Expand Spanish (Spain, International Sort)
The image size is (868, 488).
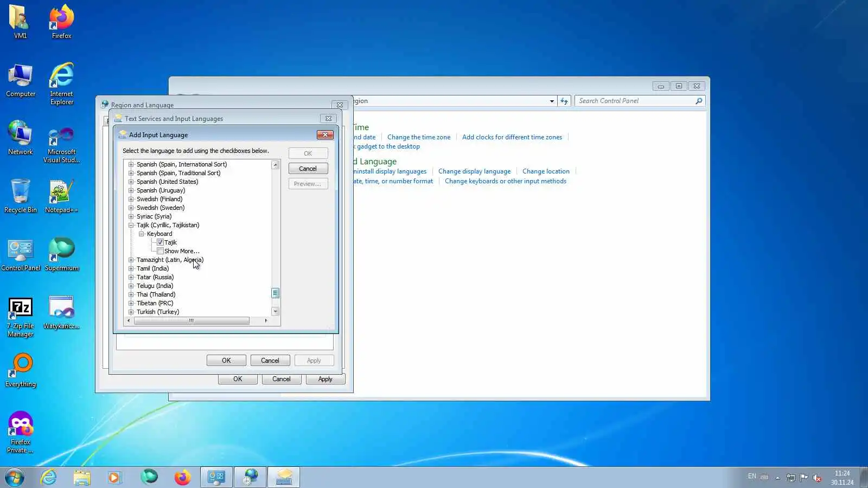click(x=131, y=164)
